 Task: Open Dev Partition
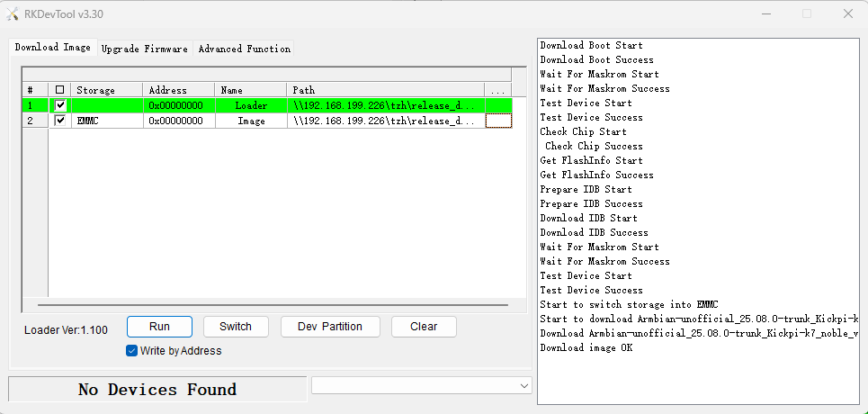[330, 327]
